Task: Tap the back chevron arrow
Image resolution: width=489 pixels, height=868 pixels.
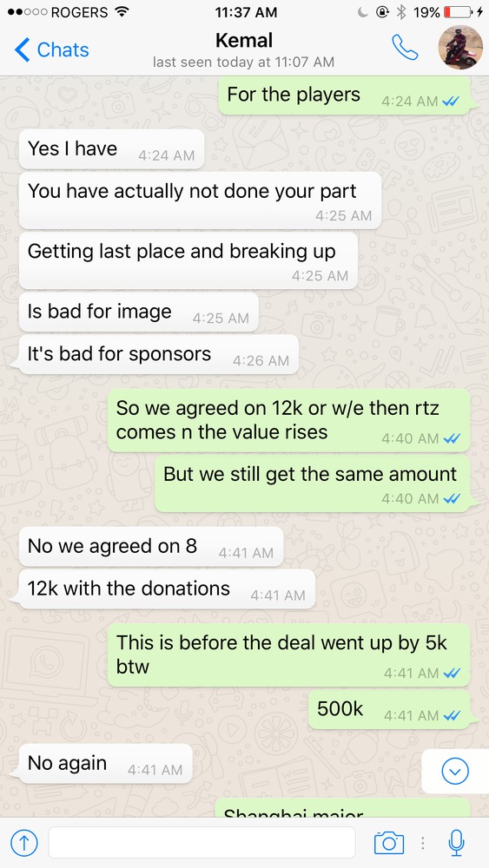Action: point(22,49)
